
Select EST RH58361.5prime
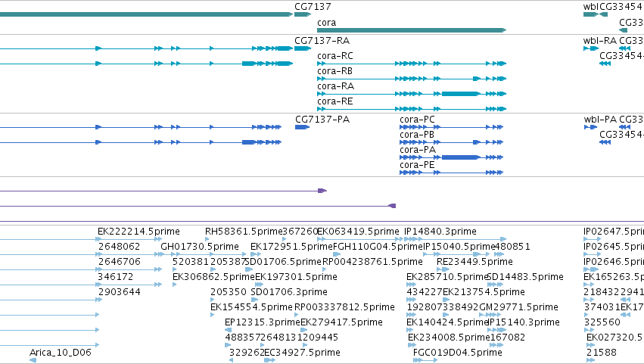pos(244,232)
